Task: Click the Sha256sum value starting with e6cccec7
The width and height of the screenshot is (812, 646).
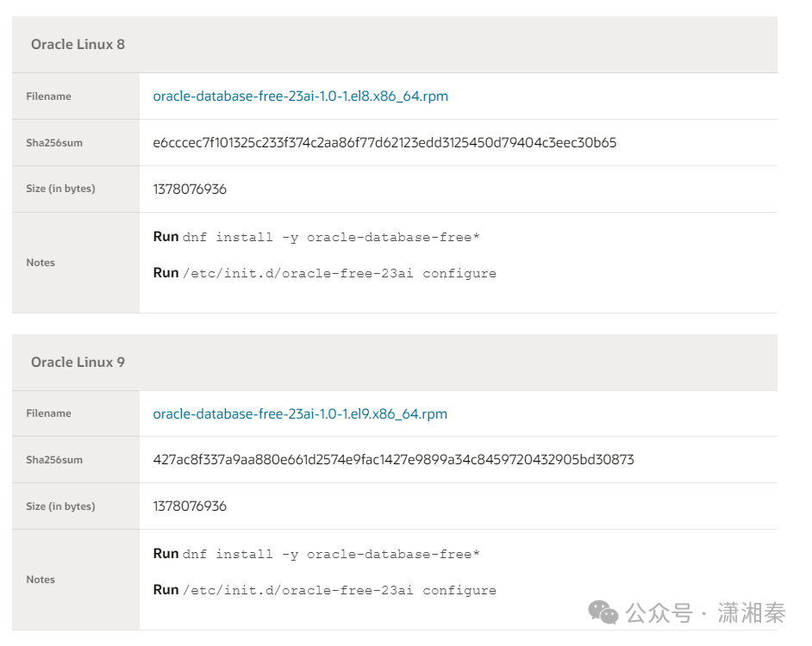Action: (x=384, y=143)
